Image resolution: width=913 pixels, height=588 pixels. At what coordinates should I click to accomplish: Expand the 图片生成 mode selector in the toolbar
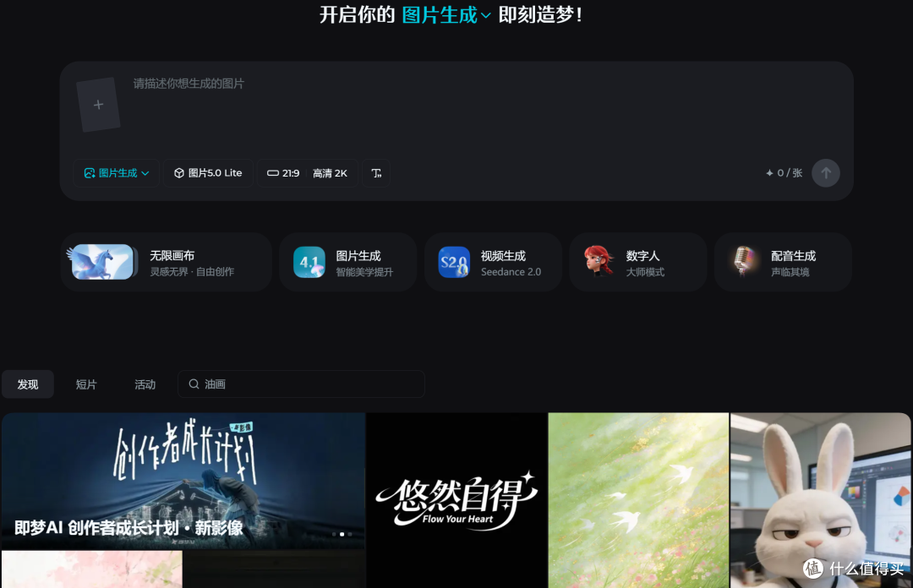coord(117,173)
